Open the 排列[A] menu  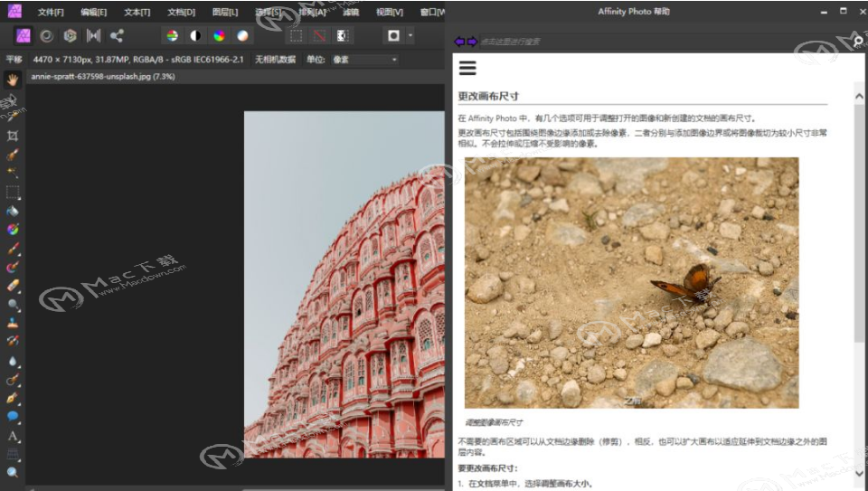(x=312, y=12)
